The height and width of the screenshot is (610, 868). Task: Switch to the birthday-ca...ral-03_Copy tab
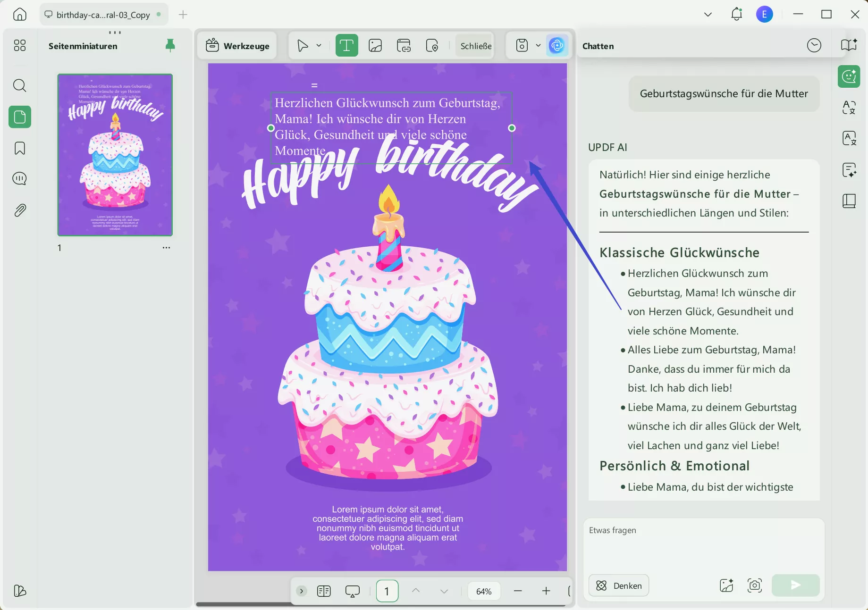103,15
